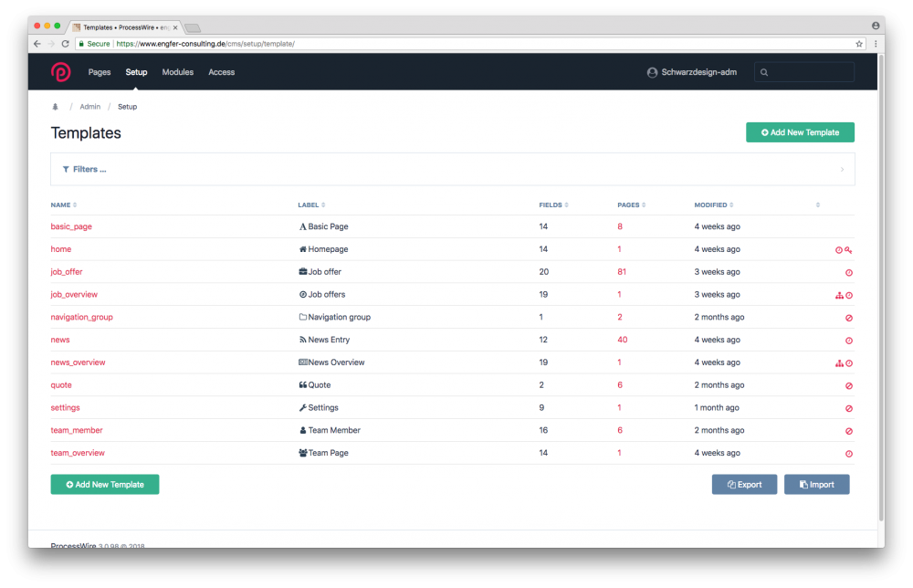The height and width of the screenshot is (588, 913).
Task: Sort the table by Fields column
Action: point(552,205)
